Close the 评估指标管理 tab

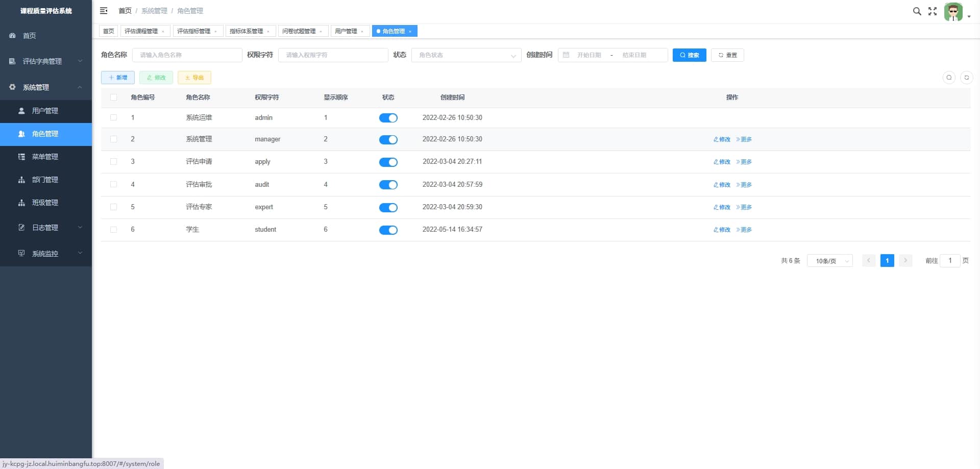215,32
